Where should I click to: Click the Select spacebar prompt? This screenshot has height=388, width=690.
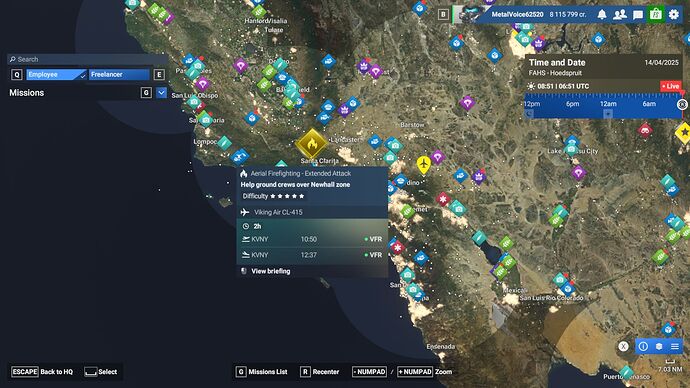(101, 372)
